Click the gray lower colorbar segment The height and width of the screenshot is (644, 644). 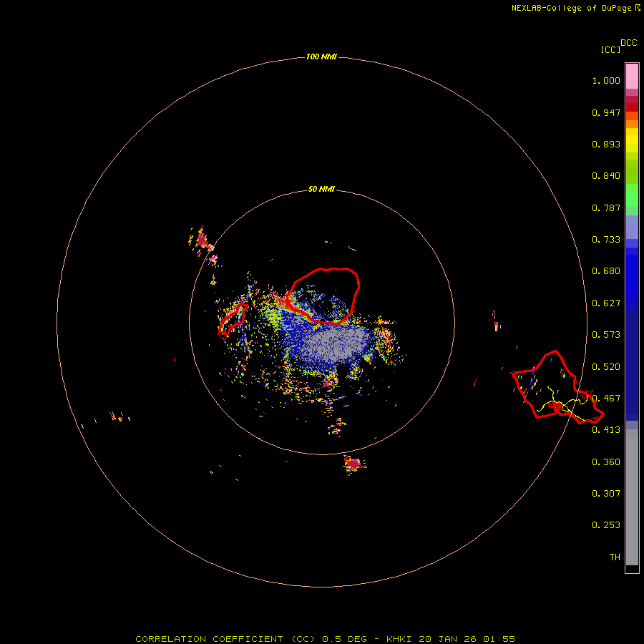[632, 501]
